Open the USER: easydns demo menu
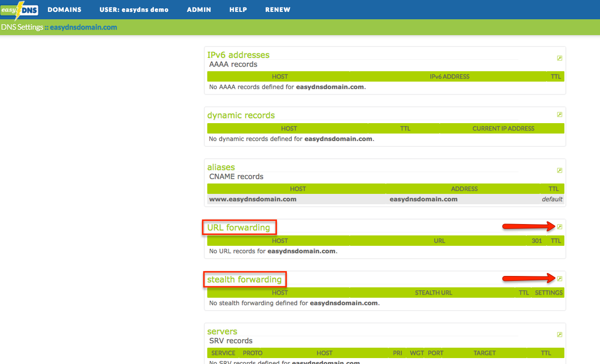The height and width of the screenshot is (364, 600). point(134,10)
